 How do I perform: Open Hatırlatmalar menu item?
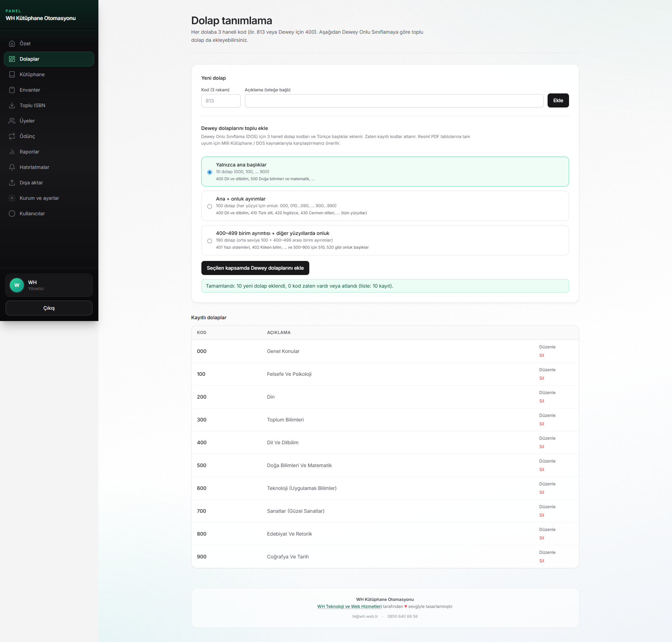click(49, 167)
